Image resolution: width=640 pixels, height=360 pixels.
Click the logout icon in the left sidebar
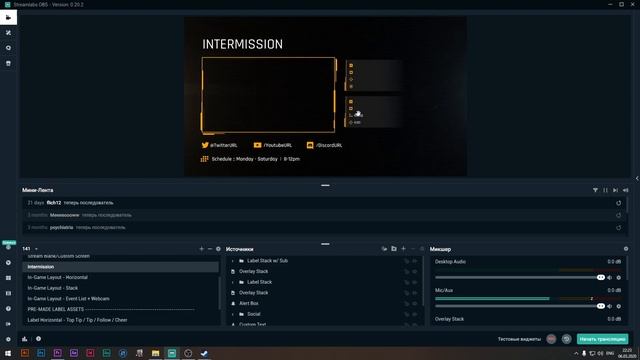pos(8,324)
